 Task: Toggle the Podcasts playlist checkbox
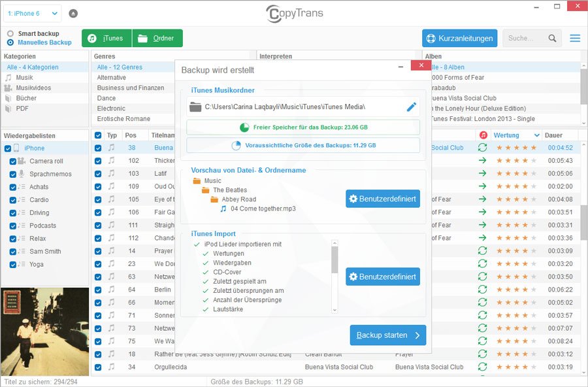(x=13, y=226)
